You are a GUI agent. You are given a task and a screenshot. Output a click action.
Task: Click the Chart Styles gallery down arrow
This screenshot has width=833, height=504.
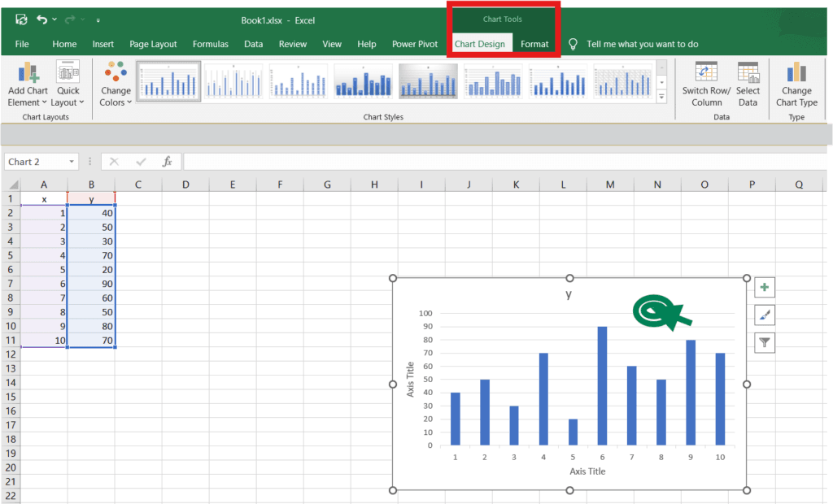[662, 82]
